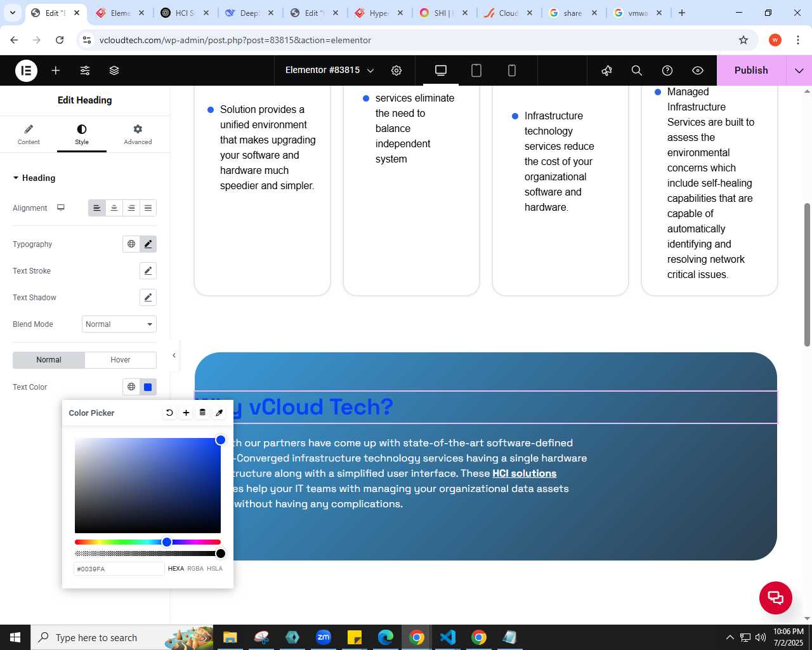The image size is (812, 650).
Task: Select the Normal state tab
Action: tap(49, 360)
